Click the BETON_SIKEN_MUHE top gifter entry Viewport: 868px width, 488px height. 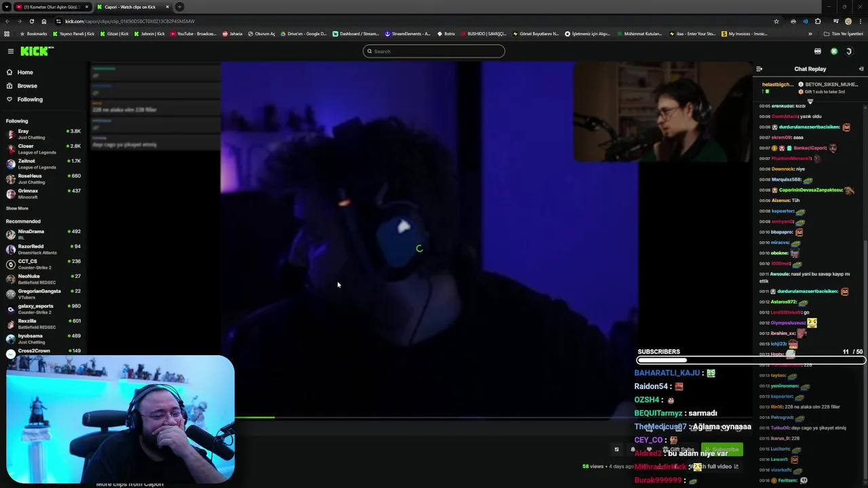tap(827, 85)
